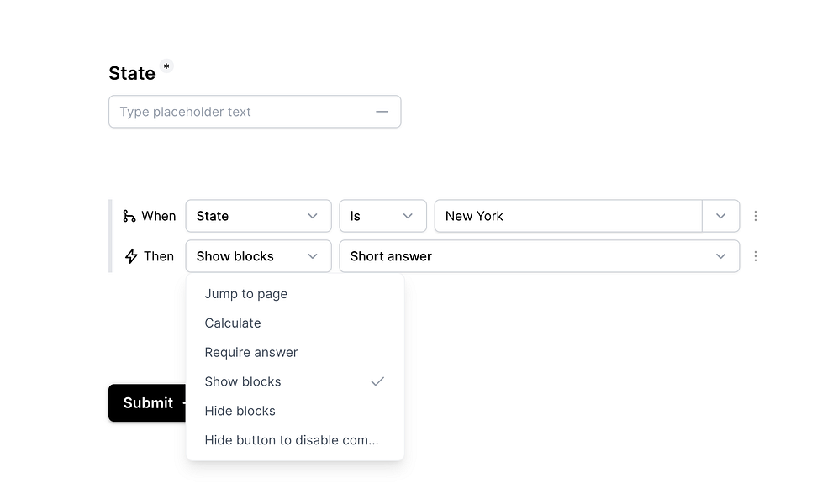This screenshot has height=504, width=833.
Task: Open the kebab menu on the When row
Action: pos(756,216)
